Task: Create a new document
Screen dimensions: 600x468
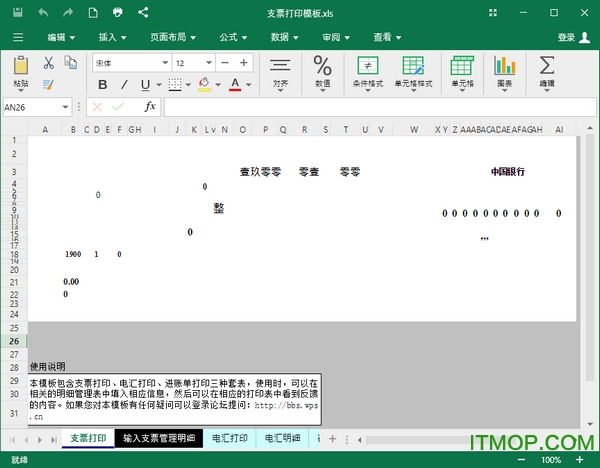Action: click(x=93, y=13)
